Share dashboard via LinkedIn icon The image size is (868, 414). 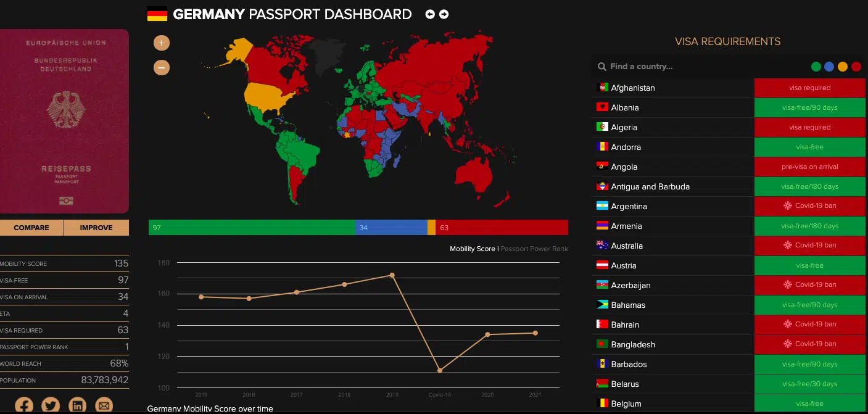[77, 405]
